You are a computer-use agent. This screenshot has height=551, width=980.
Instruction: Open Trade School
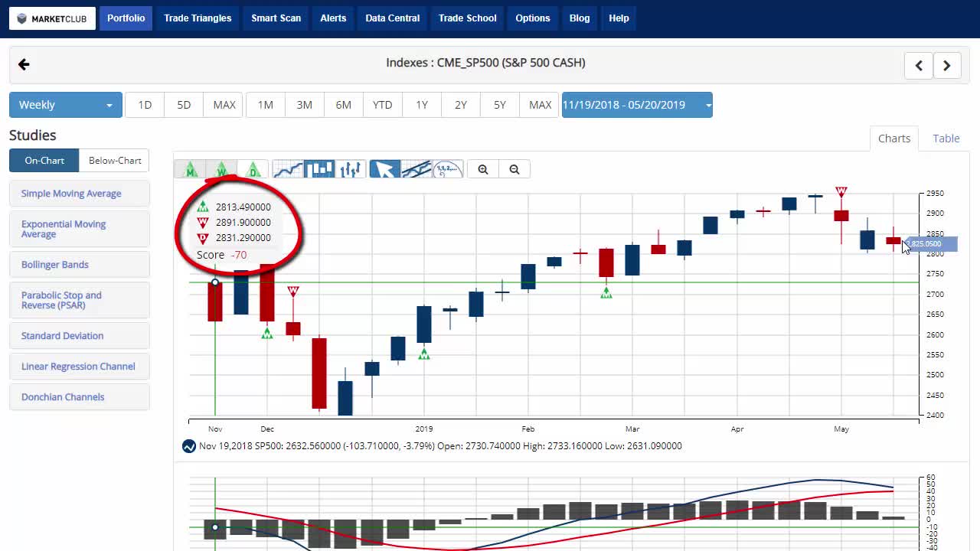pyautogui.click(x=468, y=18)
